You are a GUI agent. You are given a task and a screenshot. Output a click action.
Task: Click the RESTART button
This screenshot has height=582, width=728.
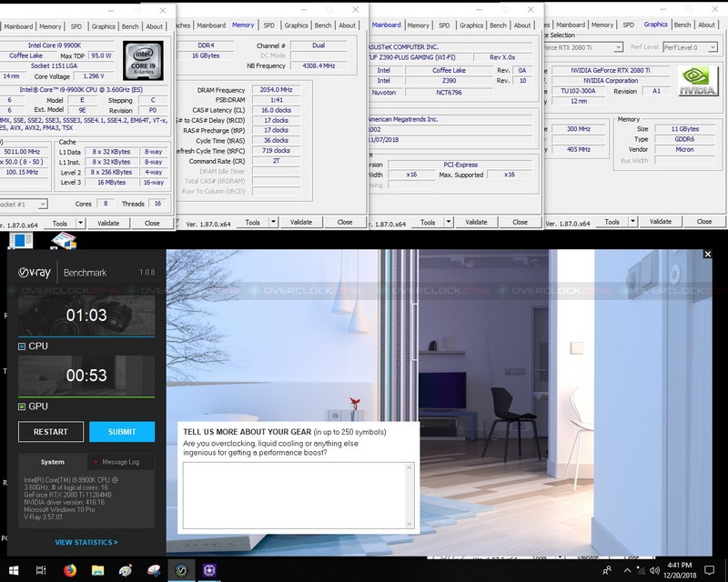click(x=51, y=432)
